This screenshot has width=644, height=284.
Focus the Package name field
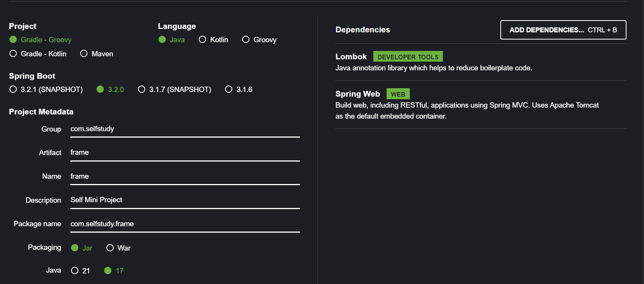(x=185, y=224)
